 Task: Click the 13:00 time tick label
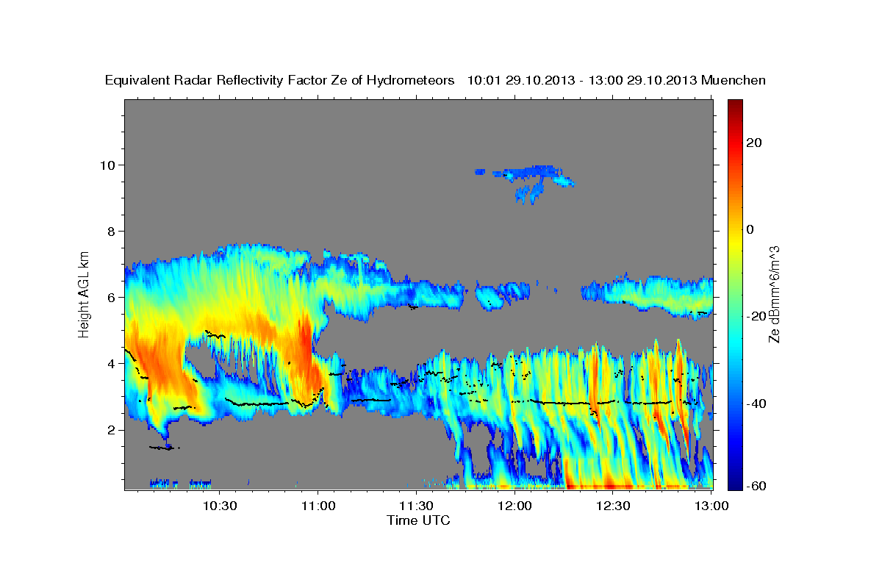point(711,506)
